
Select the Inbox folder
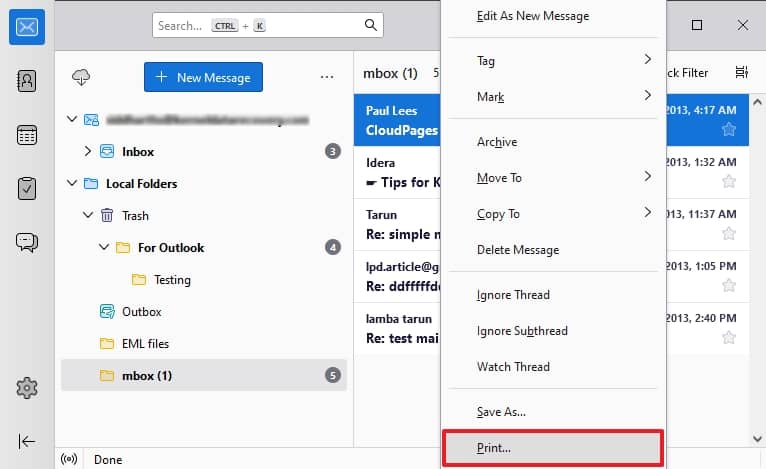coord(204,151)
